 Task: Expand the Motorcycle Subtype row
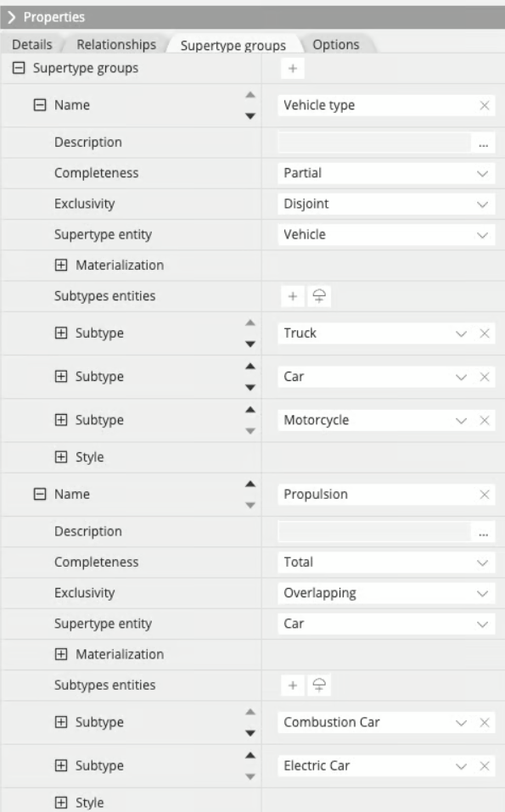61,420
